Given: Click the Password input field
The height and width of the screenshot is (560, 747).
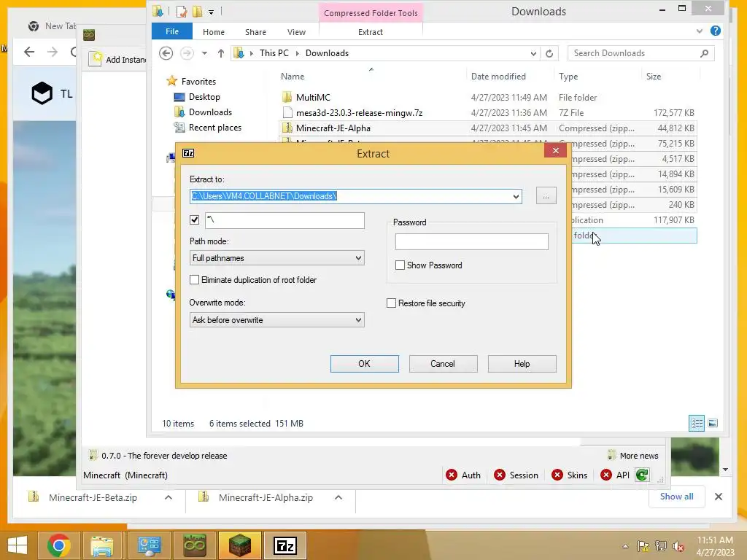Looking at the screenshot, I should coord(472,241).
